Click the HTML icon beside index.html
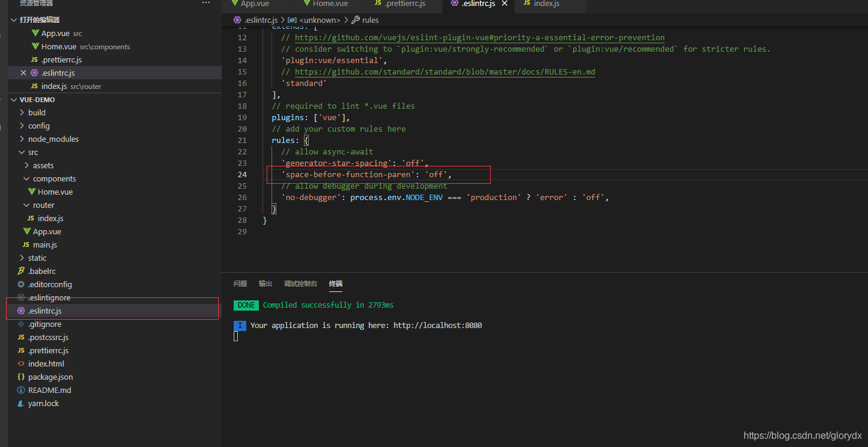Image resolution: width=868 pixels, height=447 pixels. point(21,363)
